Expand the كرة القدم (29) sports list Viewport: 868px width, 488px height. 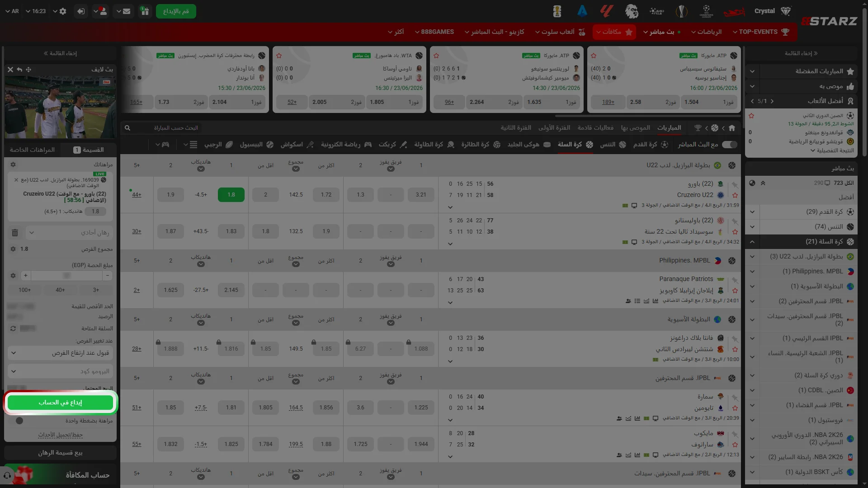click(801, 212)
